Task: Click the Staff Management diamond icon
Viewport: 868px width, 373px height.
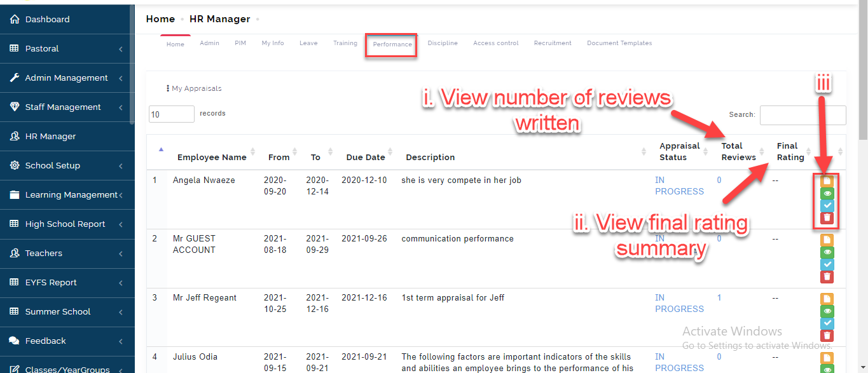Action: pyautogui.click(x=15, y=107)
